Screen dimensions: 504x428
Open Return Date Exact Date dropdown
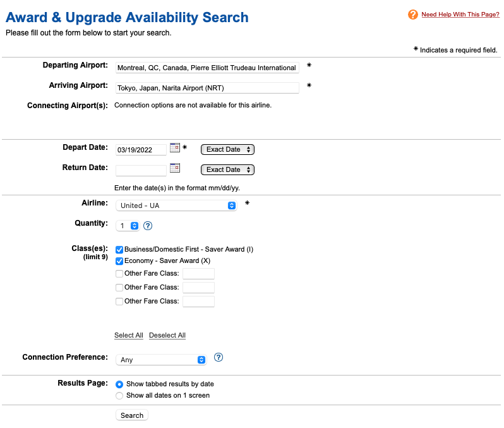click(227, 170)
